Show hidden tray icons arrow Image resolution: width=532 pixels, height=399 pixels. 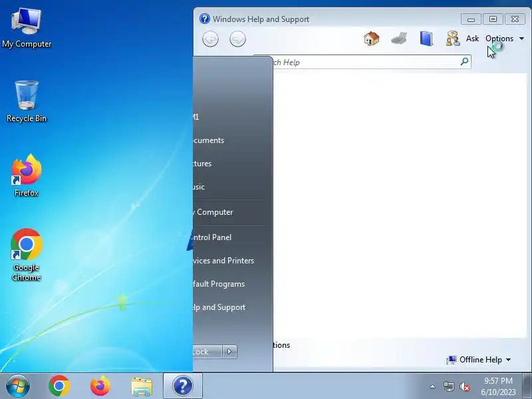[x=433, y=386]
